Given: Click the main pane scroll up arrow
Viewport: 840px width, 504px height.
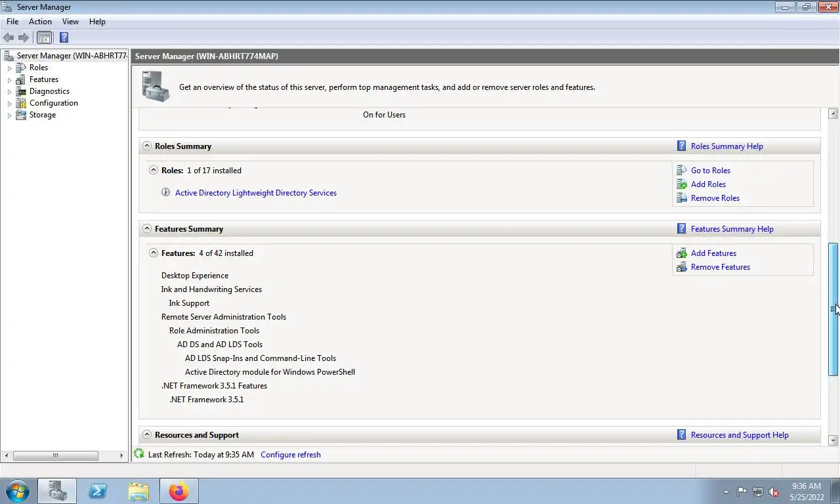Looking at the screenshot, I should 833,114.
